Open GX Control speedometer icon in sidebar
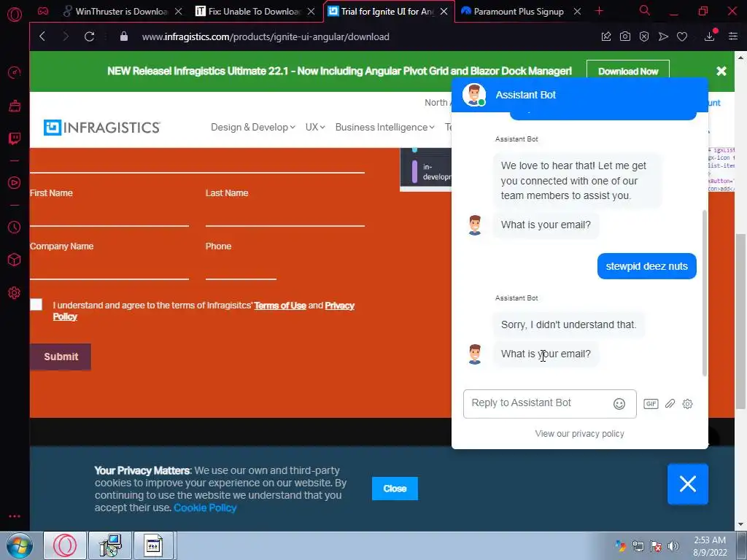This screenshot has width=747, height=560. (x=15, y=73)
